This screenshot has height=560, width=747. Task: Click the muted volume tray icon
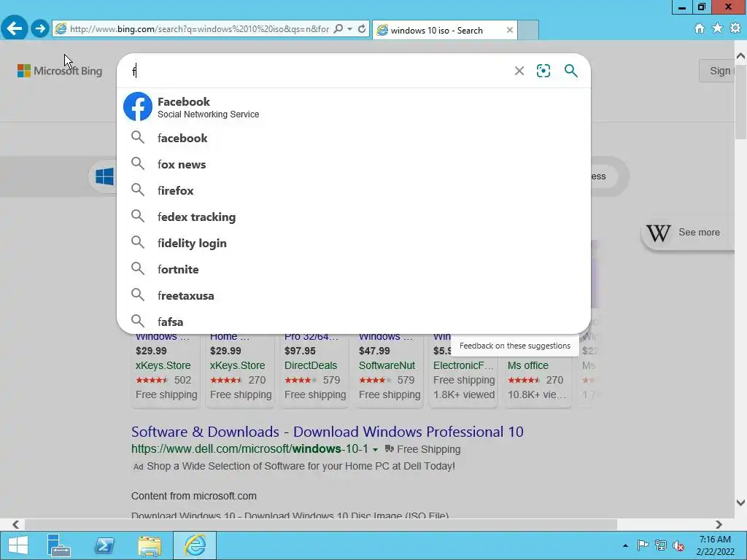678,545
